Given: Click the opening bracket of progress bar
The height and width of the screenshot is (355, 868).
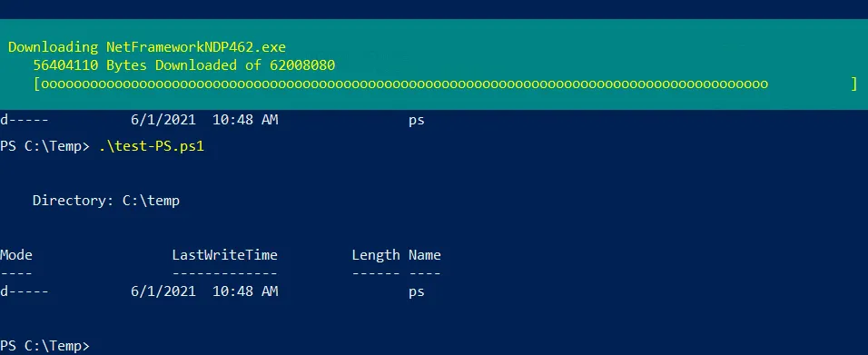Looking at the screenshot, I should [x=36, y=84].
